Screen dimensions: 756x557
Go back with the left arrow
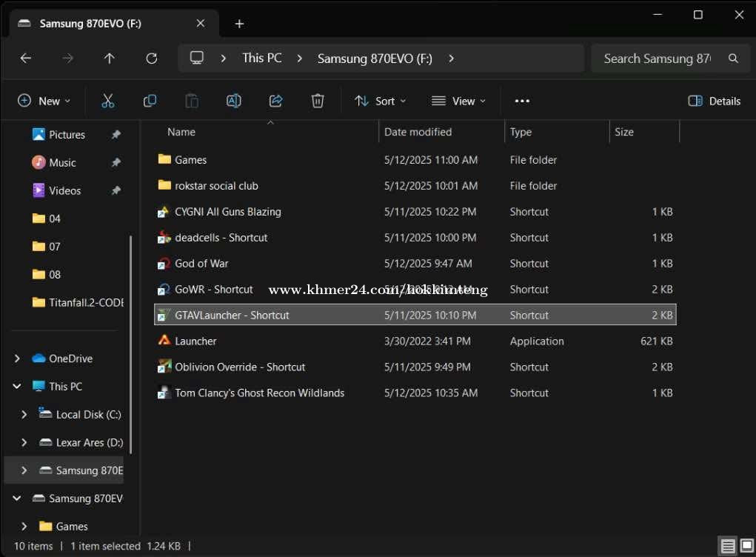pyautogui.click(x=26, y=59)
